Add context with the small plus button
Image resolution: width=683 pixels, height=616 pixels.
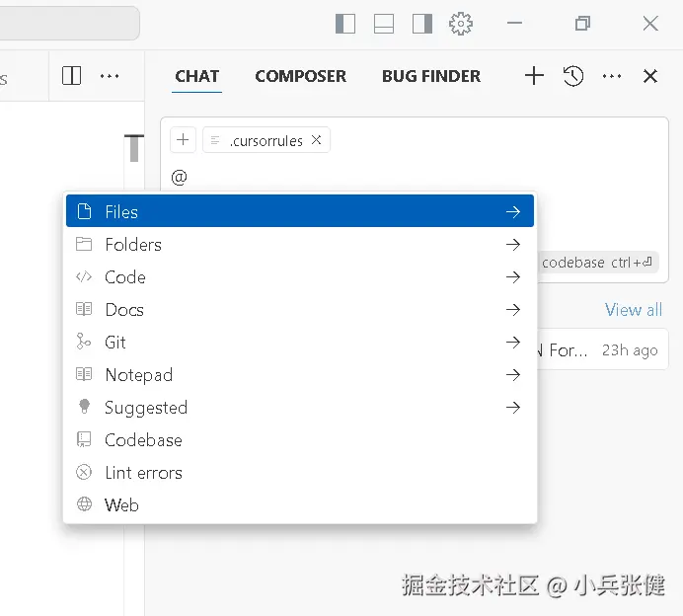click(183, 140)
